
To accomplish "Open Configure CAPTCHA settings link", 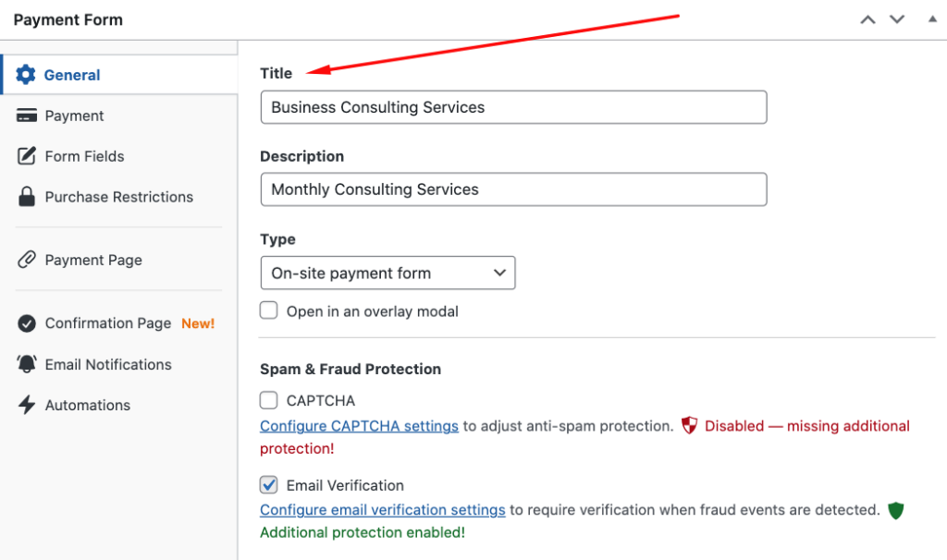I will 359,426.
